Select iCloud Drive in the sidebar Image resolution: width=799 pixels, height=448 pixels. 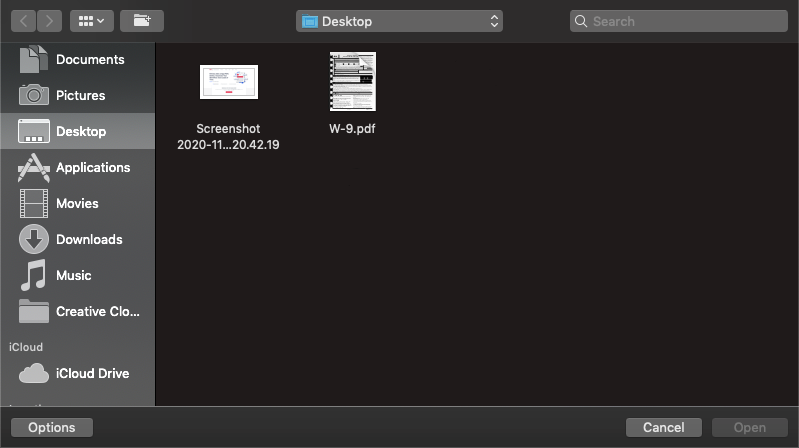click(92, 373)
